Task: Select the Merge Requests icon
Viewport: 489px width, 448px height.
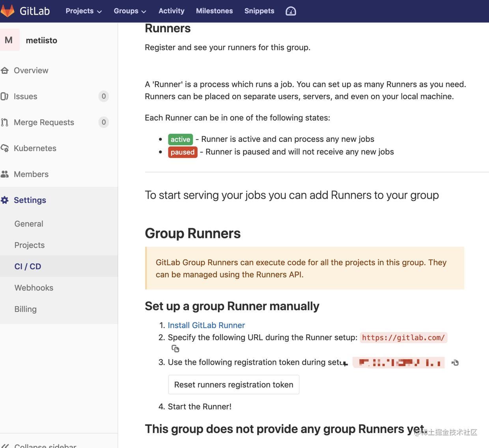Action: tap(5, 122)
